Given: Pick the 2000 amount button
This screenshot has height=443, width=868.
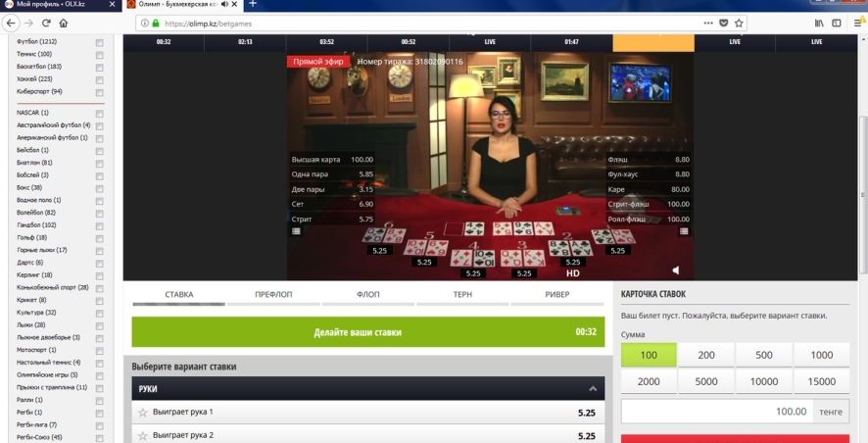Looking at the screenshot, I should click(x=649, y=381).
